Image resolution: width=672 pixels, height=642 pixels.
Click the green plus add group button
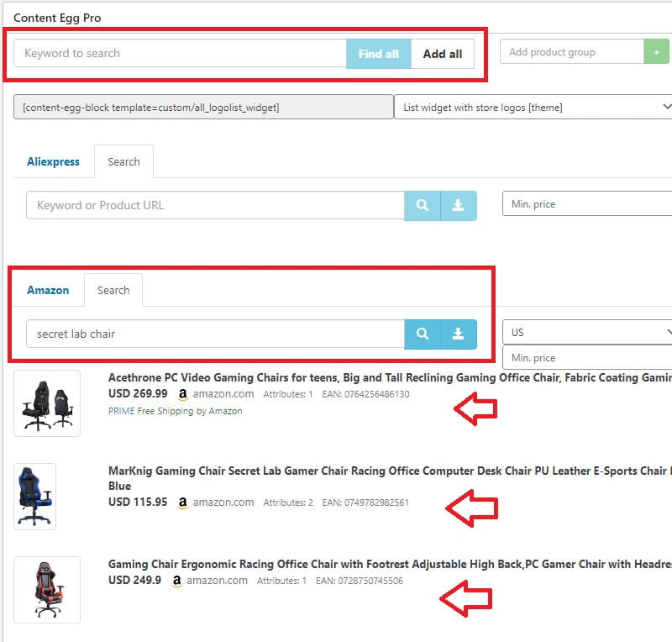point(656,52)
